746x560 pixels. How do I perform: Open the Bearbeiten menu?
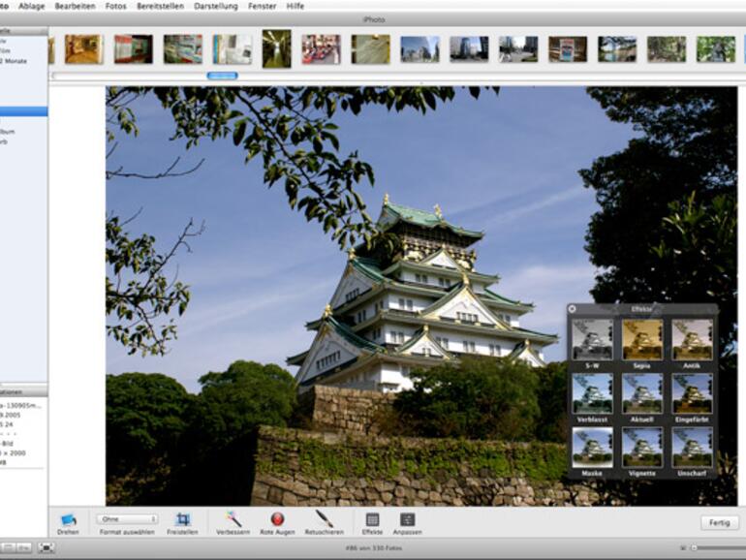(x=76, y=6)
